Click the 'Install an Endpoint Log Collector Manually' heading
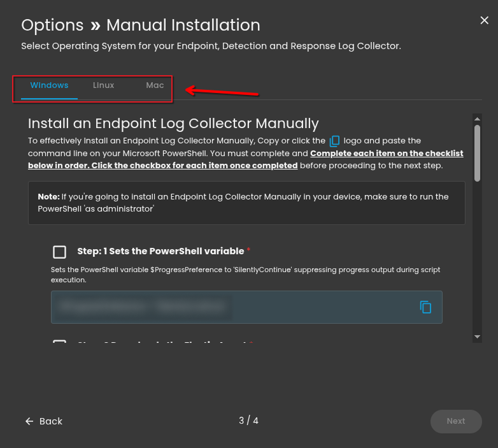The height and width of the screenshot is (448, 498). (x=173, y=124)
